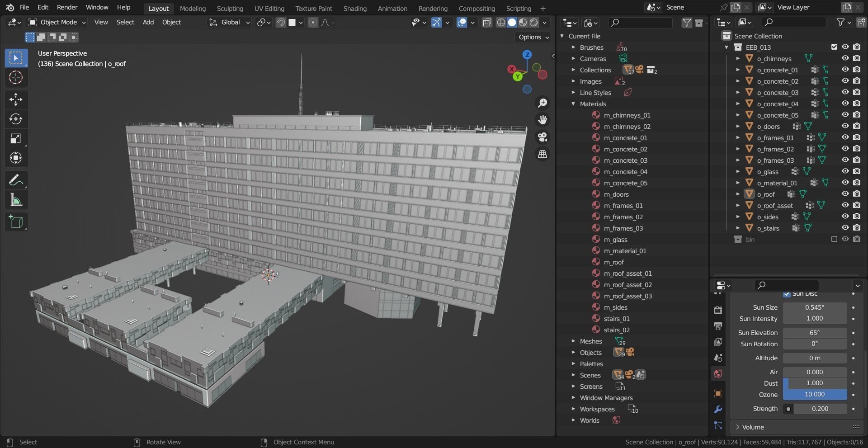Screen dimensions: 868x448
Task: Open the View Layer properties tab icon
Action: click(x=718, y=342)
